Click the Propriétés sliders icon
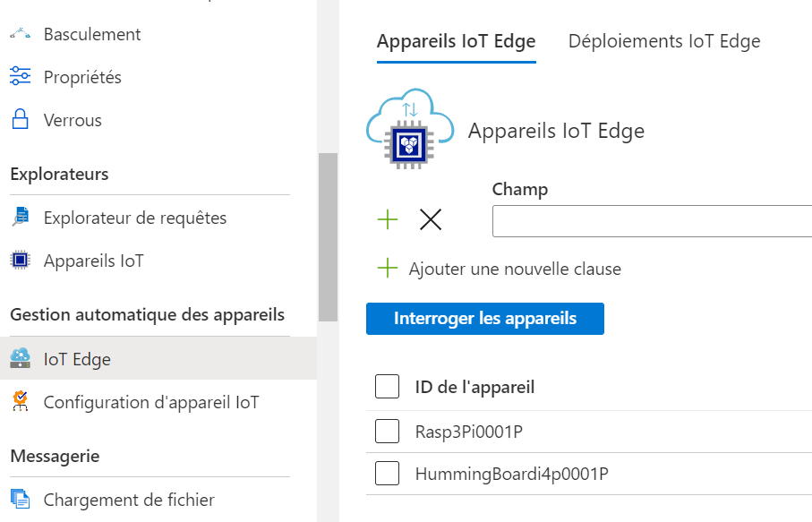The height and width of the screenshot is (522, 812). pos(21,76)
